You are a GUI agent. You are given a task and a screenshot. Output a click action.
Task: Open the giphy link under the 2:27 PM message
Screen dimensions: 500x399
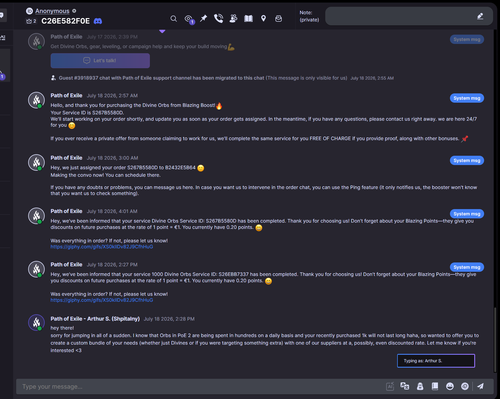(102, 300)
